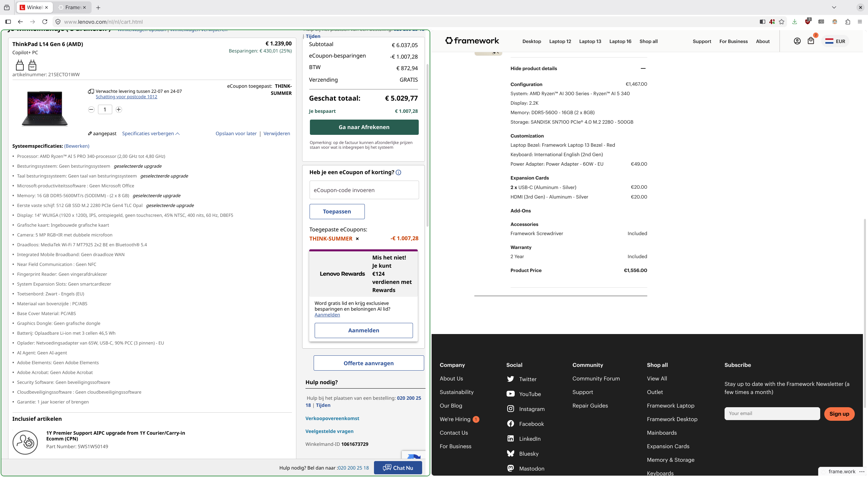Click the Offerte aanvragen button

click(369, 363)
